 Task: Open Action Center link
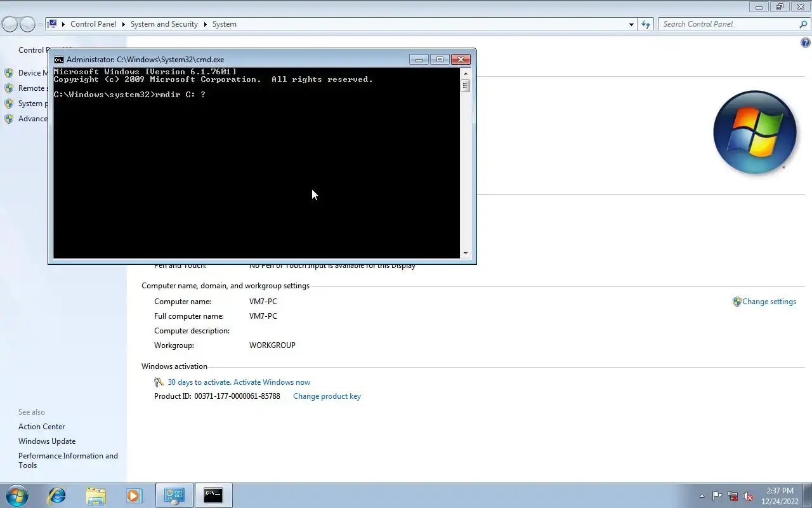pyautogui.click(x=41, y=427)
